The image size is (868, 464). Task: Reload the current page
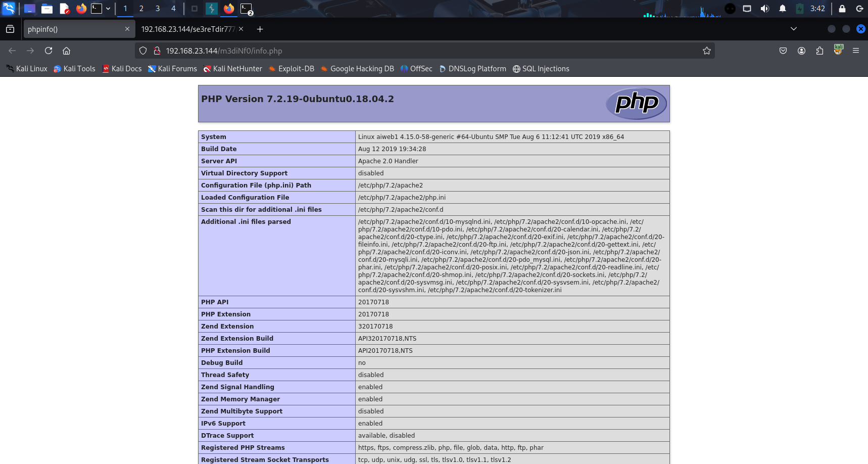coord(49,51)
